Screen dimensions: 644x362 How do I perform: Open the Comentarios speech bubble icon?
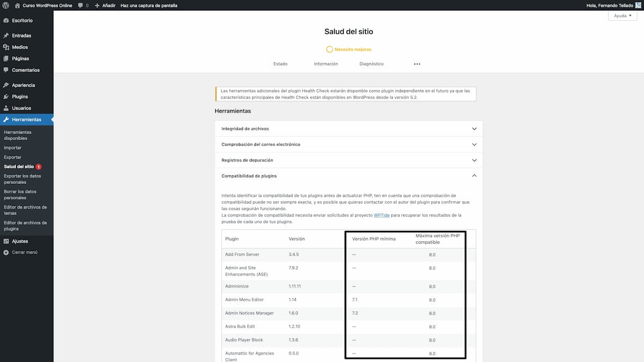pyautogui.click(x=7, y=70)
